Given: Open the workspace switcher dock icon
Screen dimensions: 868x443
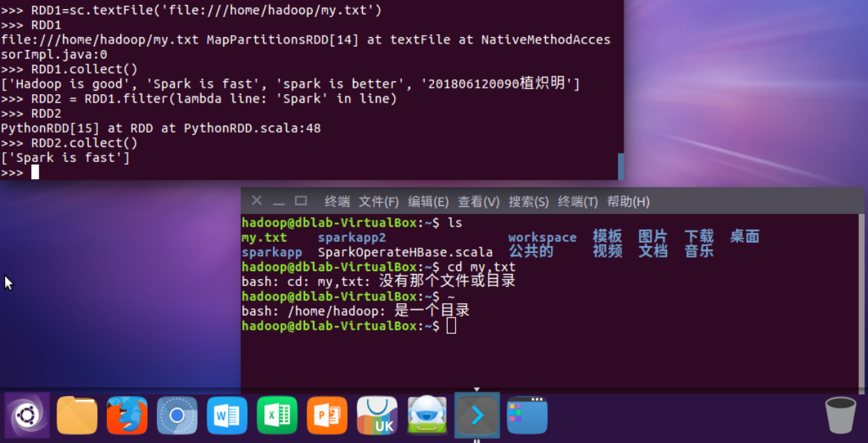Looking at the screenshot, I should [x=527, y=415].
